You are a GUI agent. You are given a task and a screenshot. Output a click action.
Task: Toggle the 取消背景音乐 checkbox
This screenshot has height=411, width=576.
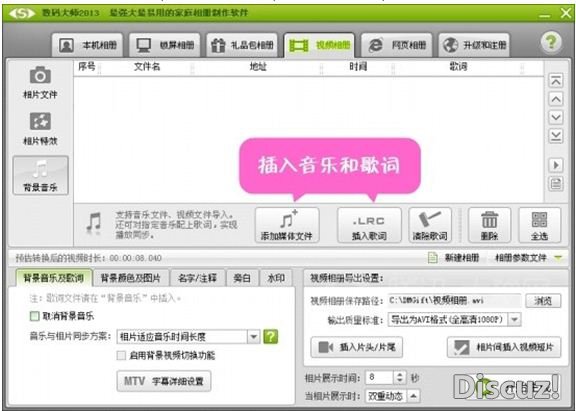coord(35,316)
